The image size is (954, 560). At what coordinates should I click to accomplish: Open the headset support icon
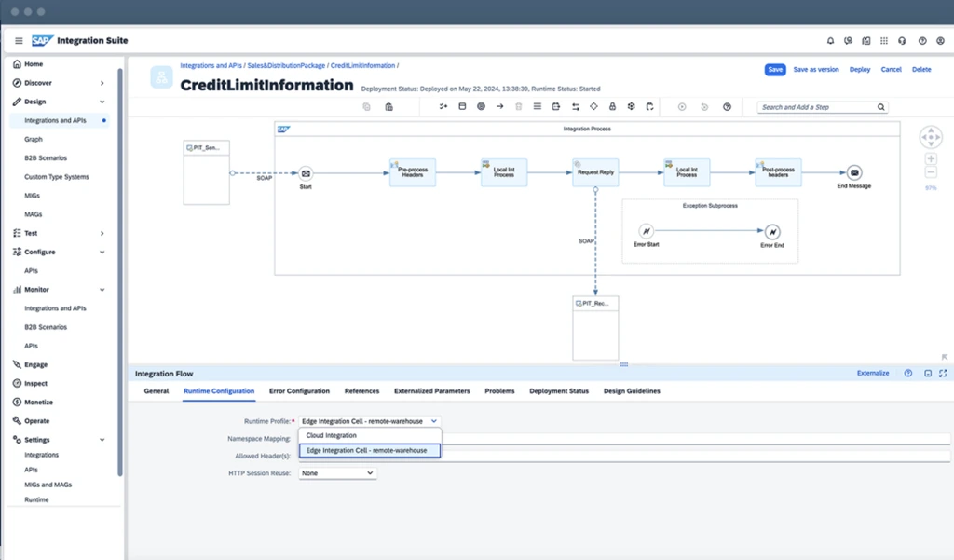pyautogui.click(x=902, y=41)
